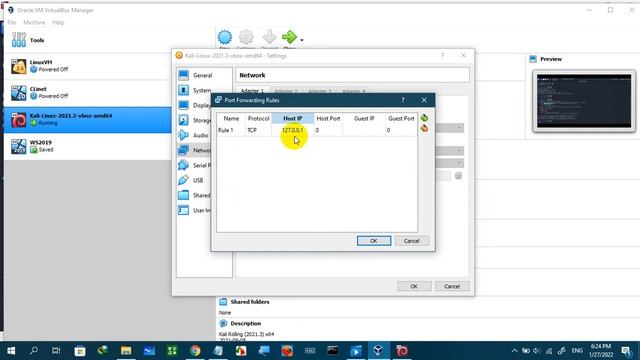
Task: Open the Help menu
Action: pos(58,22)
